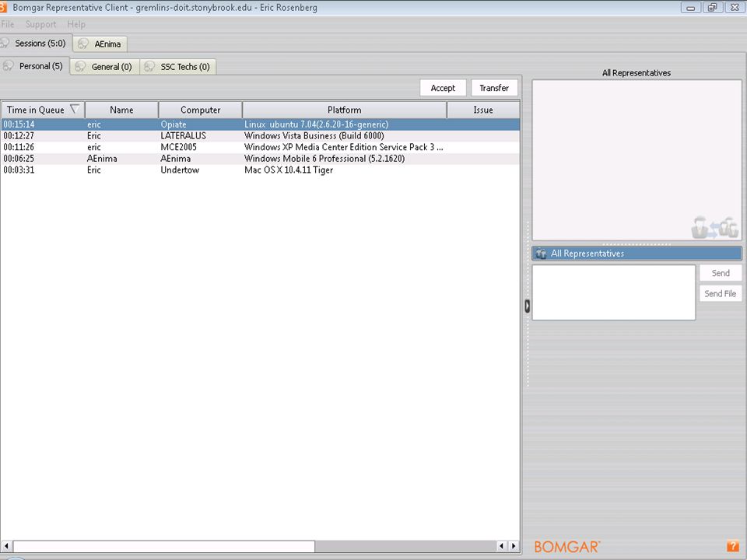Select the session row for computer Opiate
This screenshot has height=560, width=747.
[260, 124]
